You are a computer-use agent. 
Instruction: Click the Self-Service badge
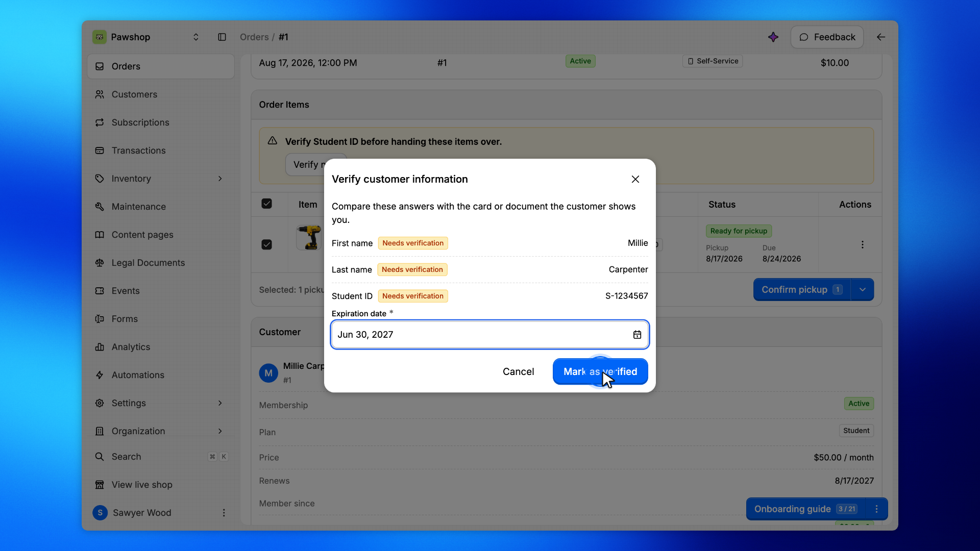tap(713, 61)
